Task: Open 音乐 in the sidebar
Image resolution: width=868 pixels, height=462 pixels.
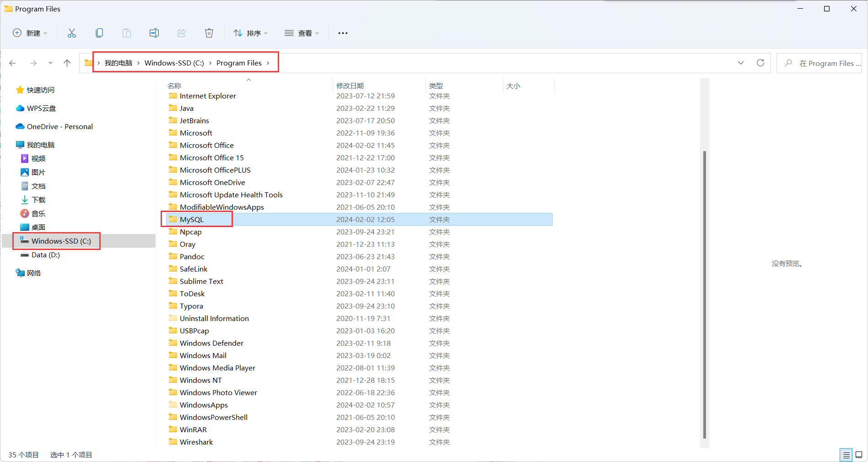Action: (x=38, y=213)
